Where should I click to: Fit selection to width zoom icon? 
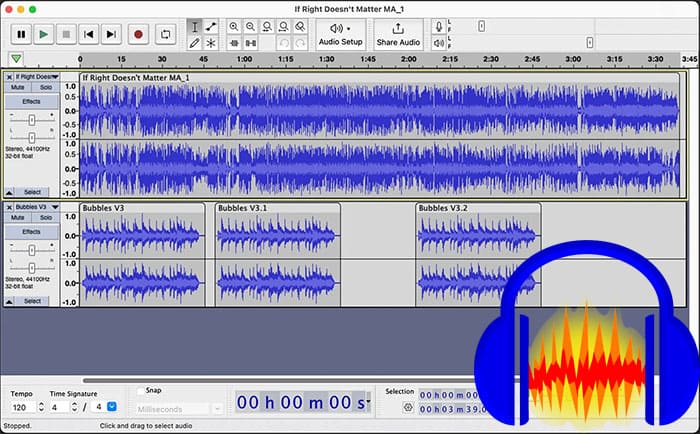coord(267,27)
